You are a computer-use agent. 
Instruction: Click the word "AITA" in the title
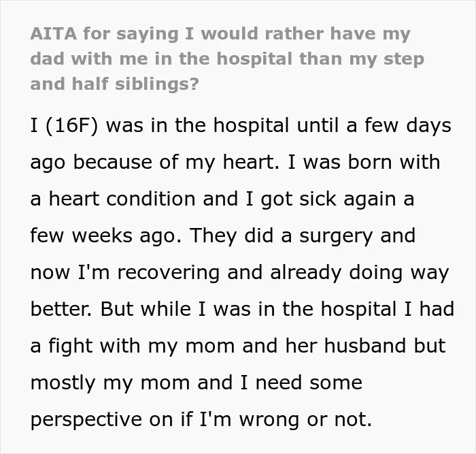pyautogui.click(x=54, y=33)
